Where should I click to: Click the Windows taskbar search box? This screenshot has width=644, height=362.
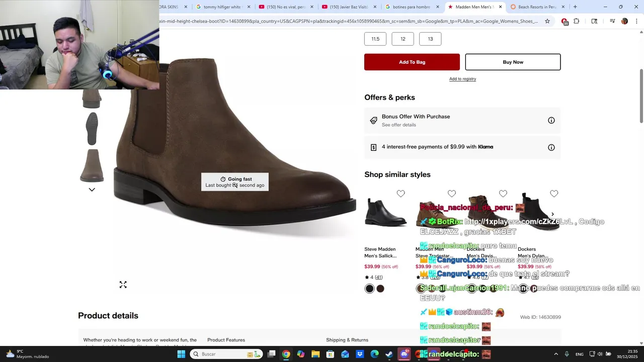[226, 354]
